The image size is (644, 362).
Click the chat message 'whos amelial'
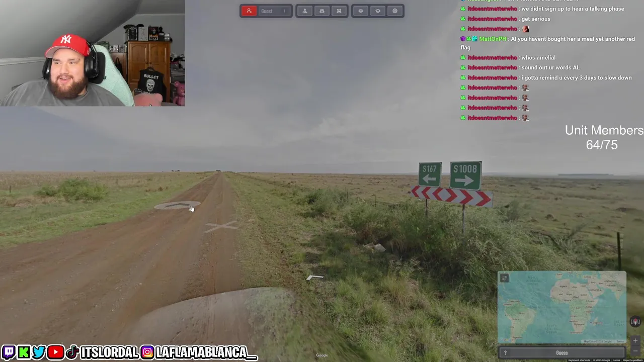[x=538, y=57]
